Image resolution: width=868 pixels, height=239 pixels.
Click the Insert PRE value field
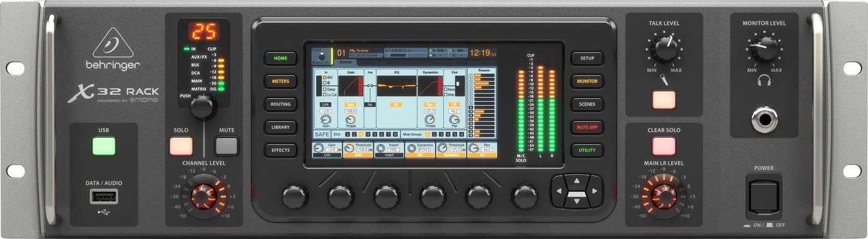click(x=393, y=150)
